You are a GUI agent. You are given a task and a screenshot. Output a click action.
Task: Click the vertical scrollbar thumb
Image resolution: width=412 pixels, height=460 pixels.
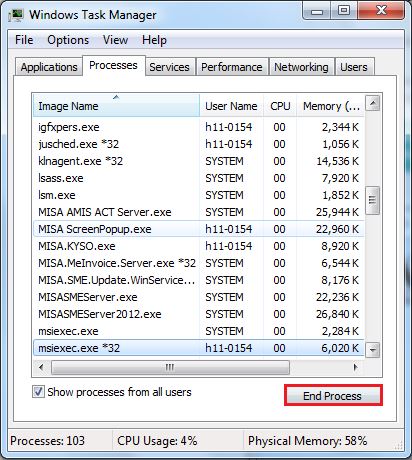point(373,200)
